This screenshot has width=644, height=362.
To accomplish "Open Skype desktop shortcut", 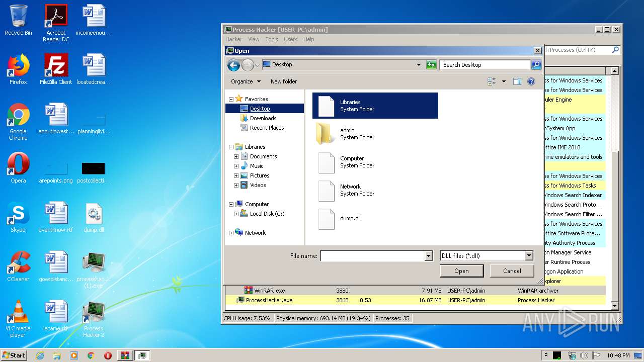I will pos(18,217).
